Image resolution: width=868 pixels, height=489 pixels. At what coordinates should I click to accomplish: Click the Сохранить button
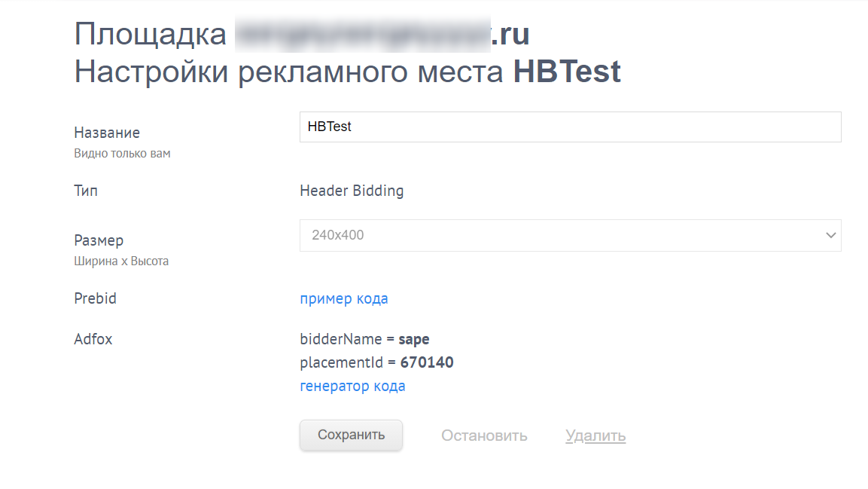click(x=351, y=435)
